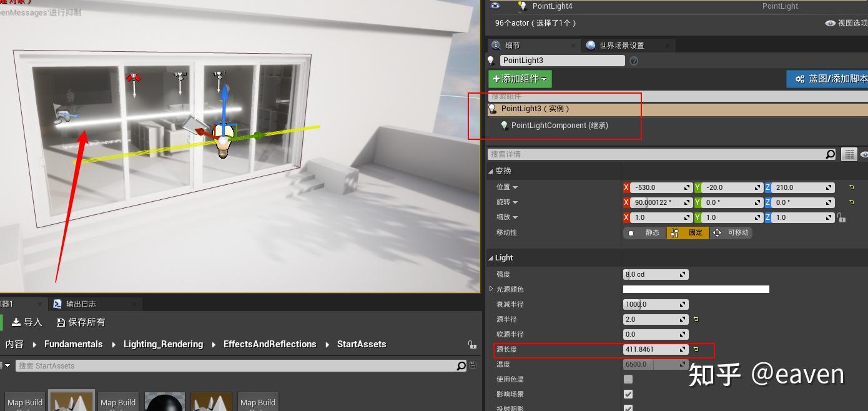The image size is (868, 411).
Task: Reset 源长度 to default arrow icon
Action: 696,349
